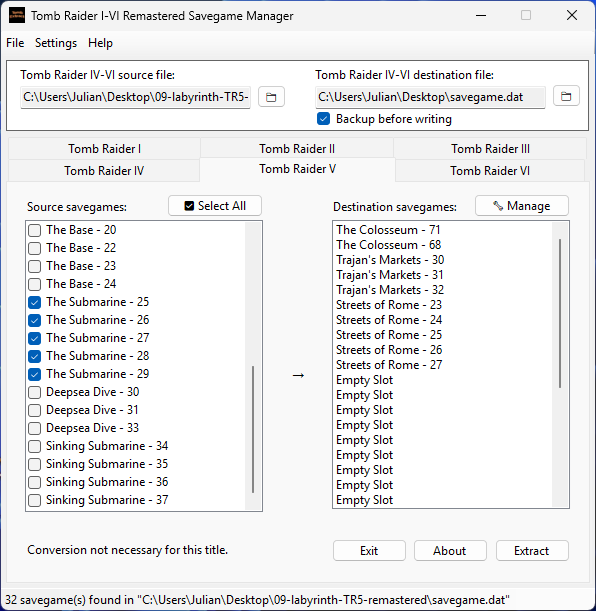Viewport: 596px width, 611px height.
Task: Check The Base - 22 savegame
Action: (x=35, y=248)
